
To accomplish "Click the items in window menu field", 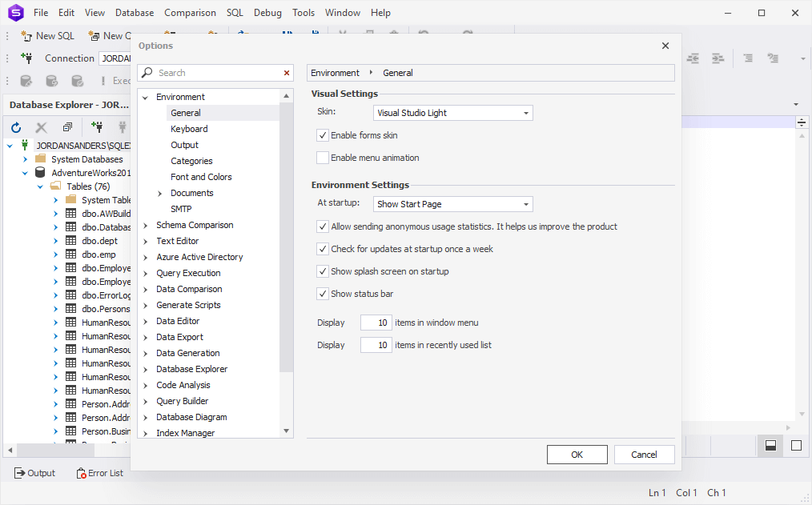I will [x=376, y=323].
